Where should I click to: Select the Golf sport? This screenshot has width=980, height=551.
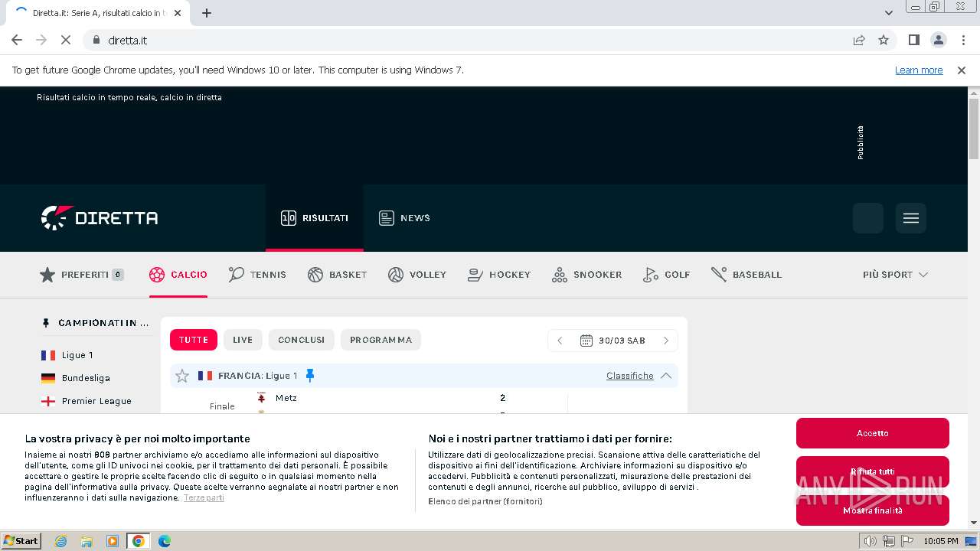(666, 275)
